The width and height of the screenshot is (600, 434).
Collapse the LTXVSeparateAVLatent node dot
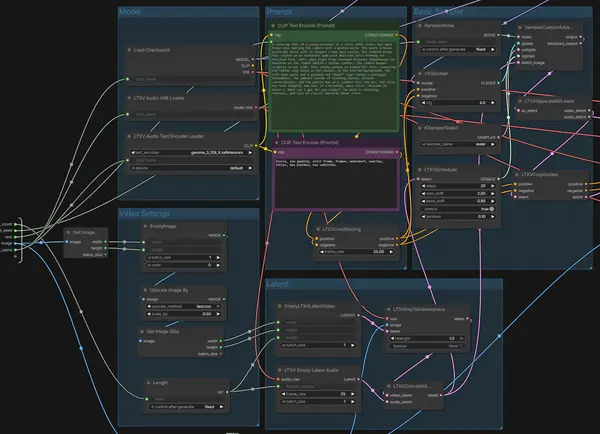point(520,101)
